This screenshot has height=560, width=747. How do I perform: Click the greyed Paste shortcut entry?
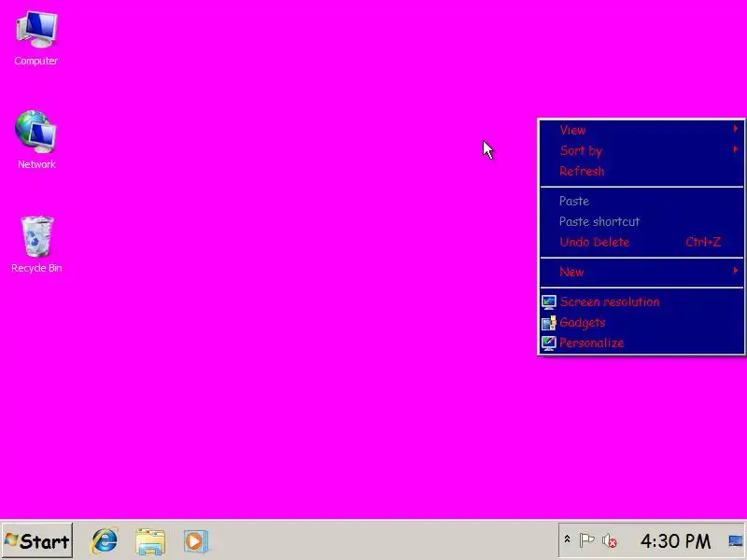tap(641, 221)
